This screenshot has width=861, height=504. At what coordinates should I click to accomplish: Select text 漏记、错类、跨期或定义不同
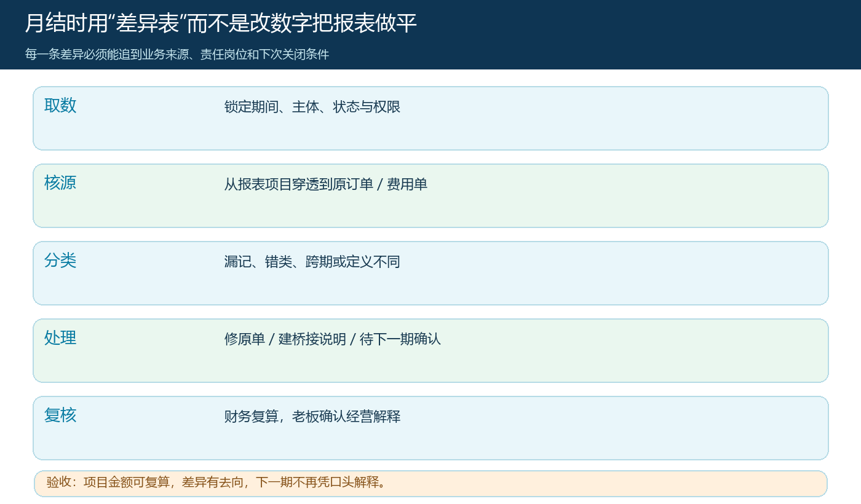coord(312,262)
